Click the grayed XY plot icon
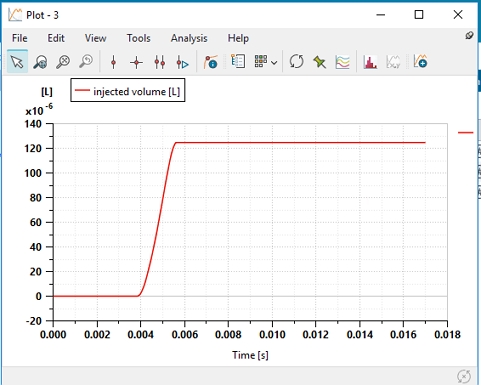Screen dimensions: 481x385 [x=393, y=62]
